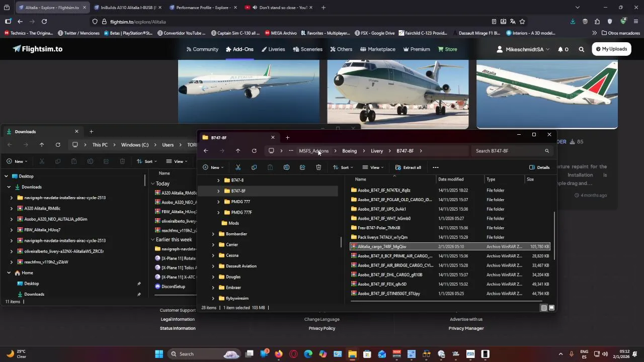644x362 pixels.
Task: Open browser downloads panel icon
Action: click(x=573, y=22)
